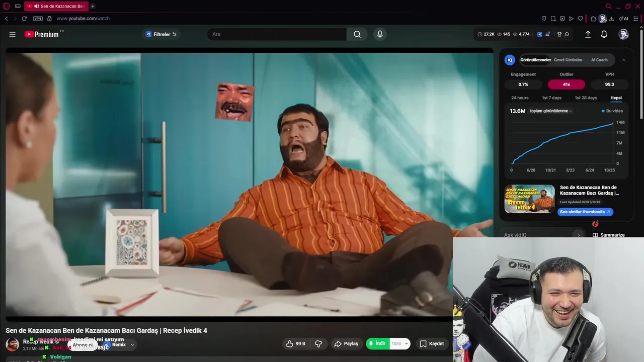
Task: Open the Recep İvedik channel avatar
Action: point(12,344)
